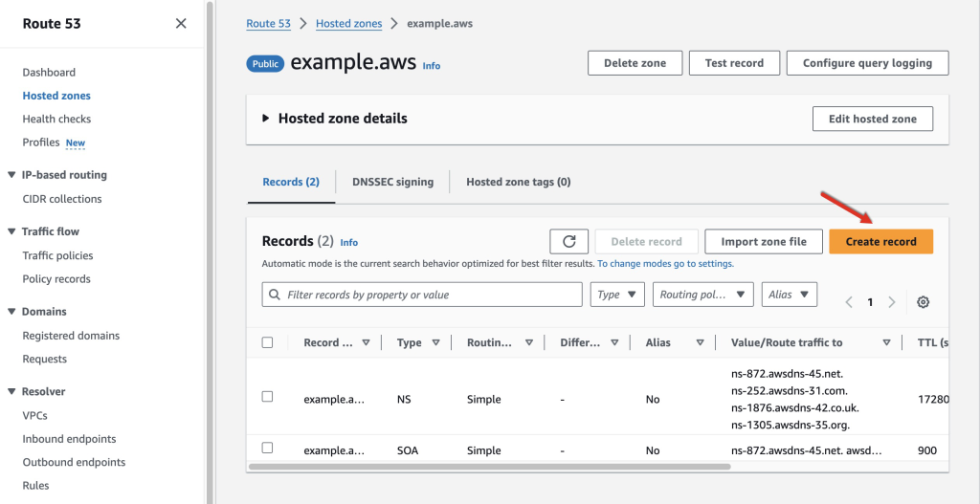This screenshot has width=980, height=504.
Task: Click the Edit hosted zone button
Action: pyautogui.click(x=873, y=119)
